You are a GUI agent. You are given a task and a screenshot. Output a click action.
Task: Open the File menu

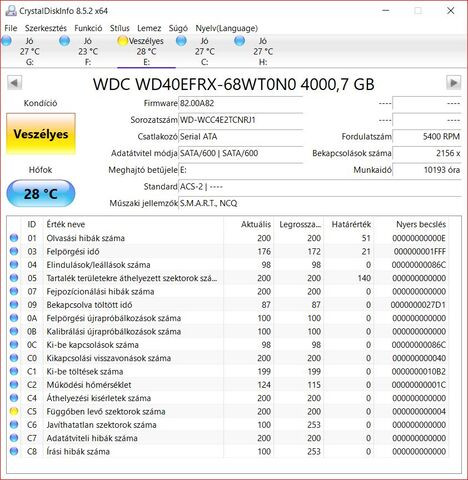pyautogui.click(x=11, y=28)
